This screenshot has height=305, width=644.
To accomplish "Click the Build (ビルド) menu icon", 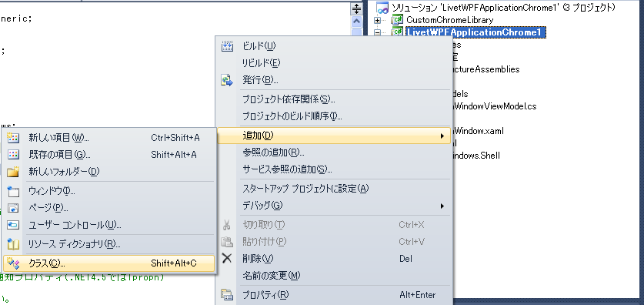I will [227, 46].
